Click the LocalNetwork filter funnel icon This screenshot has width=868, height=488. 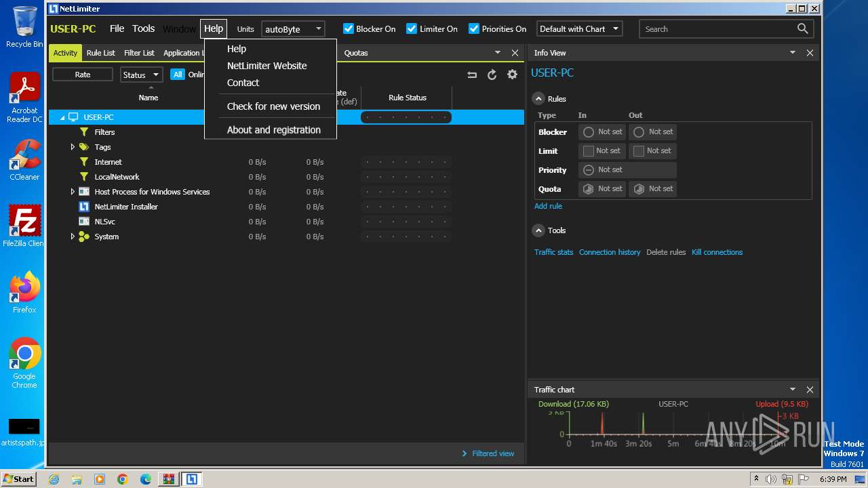click(x=84, y=177)
